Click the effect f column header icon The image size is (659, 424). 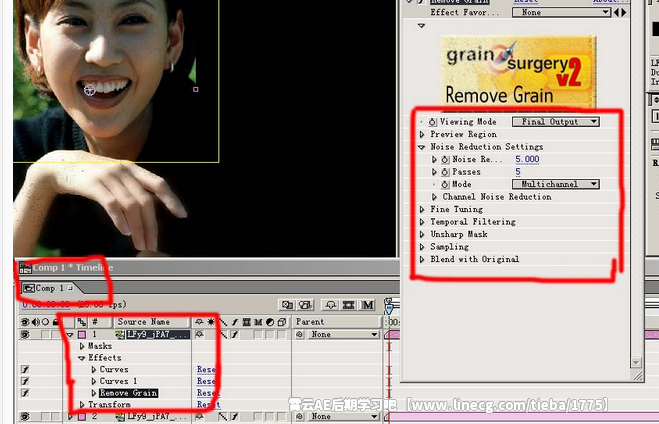[x=235, y=322]
